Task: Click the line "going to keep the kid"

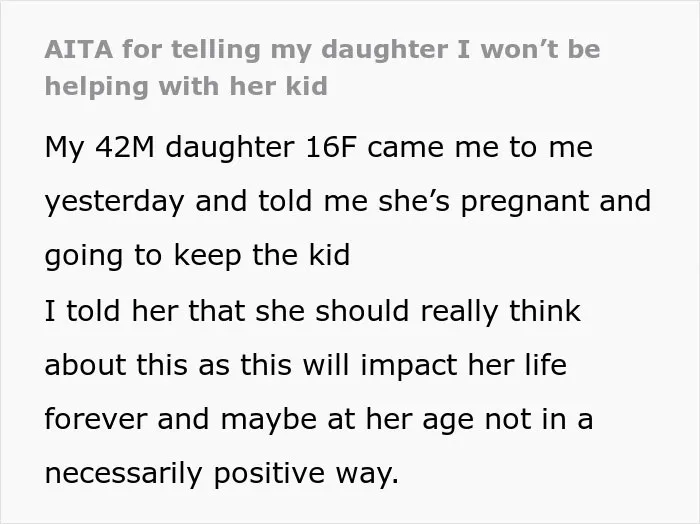Action: coord(197,256)
